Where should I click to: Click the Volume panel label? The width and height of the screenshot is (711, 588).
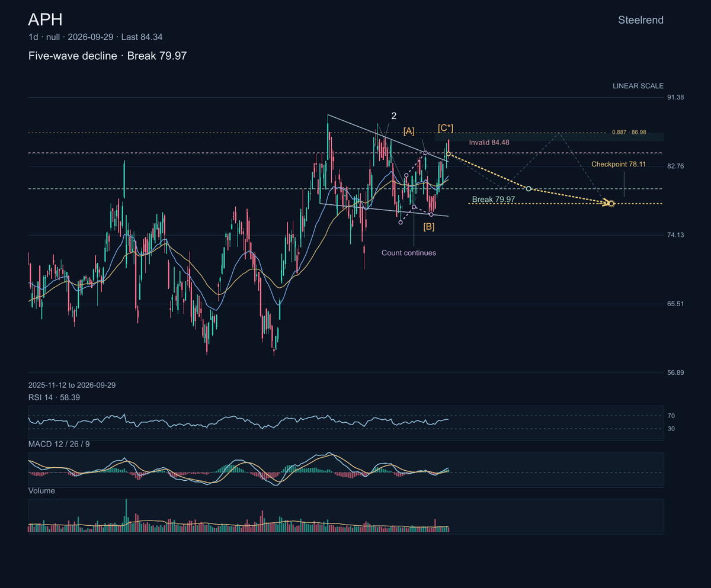pos(41,491)
